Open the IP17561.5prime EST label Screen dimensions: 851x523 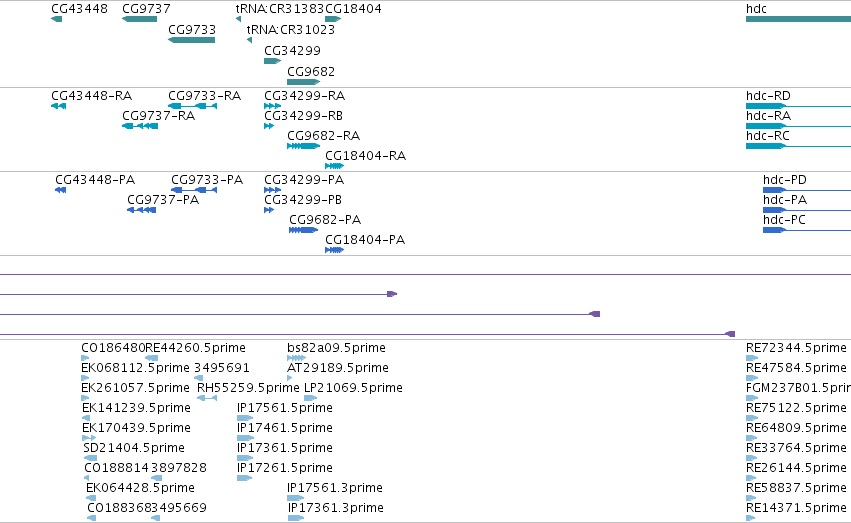pos(285,409)
